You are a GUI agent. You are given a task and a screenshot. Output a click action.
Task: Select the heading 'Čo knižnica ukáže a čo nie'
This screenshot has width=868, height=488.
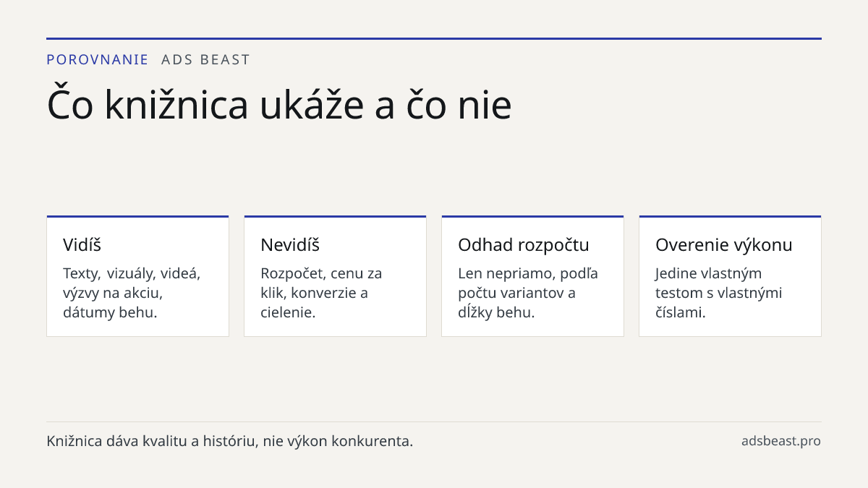point(279,104)
